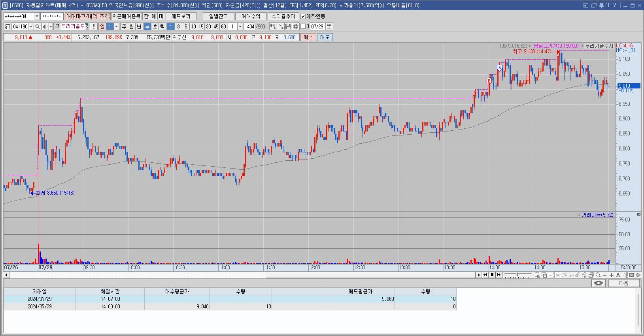Select the 주 weekly period toggle
The image size is (644, 336).
(x=124, y=26)
